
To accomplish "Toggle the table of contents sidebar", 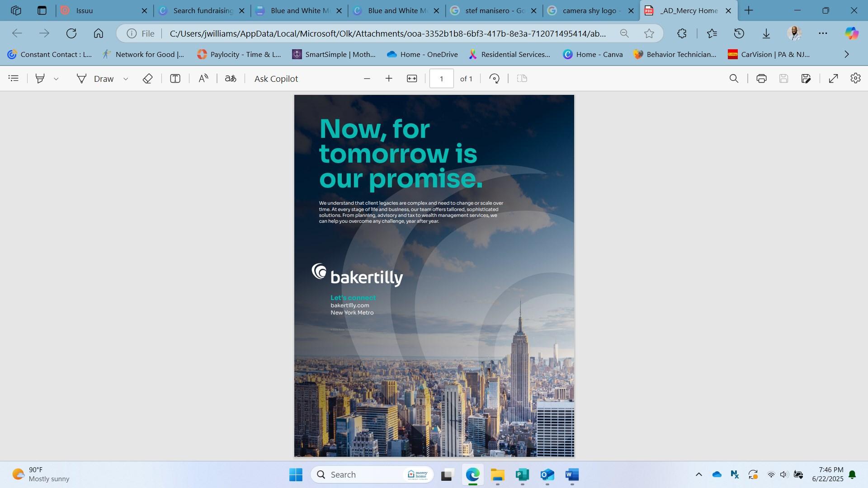I will click(x=14, y=79).
